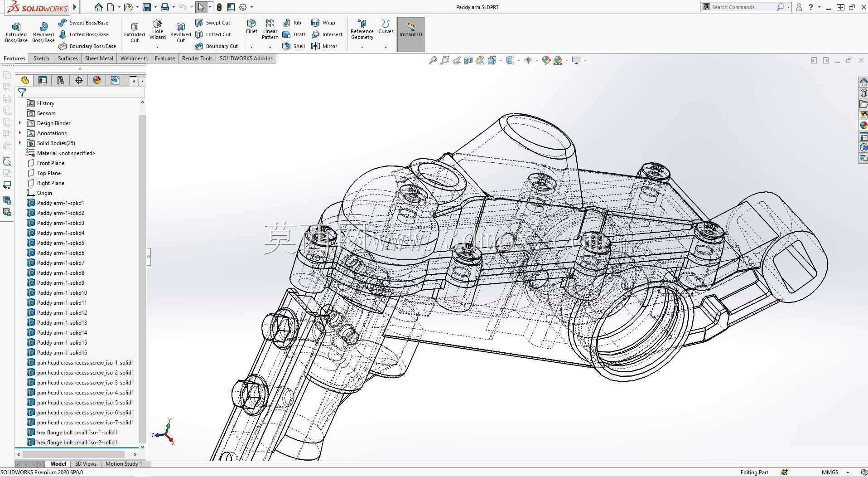
Task: Switch to the Surfaces tab
Action: coord(68,58)
